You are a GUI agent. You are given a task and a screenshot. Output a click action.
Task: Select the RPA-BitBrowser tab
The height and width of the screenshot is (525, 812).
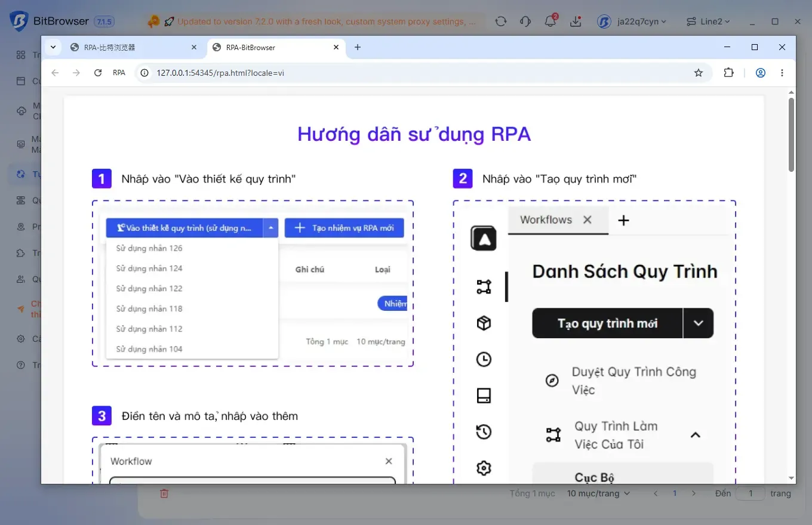point(276,47)
